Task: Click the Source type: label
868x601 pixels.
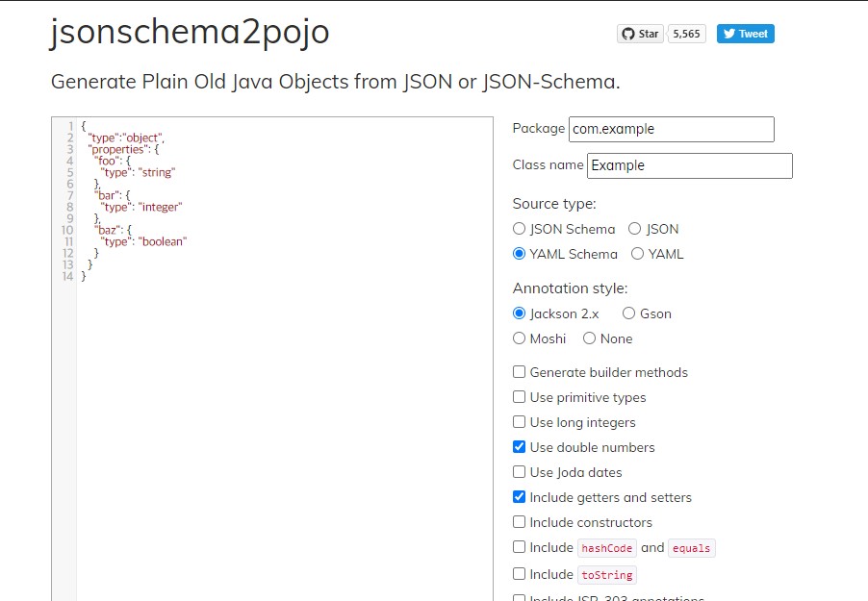Action: (x=554, y=204)
